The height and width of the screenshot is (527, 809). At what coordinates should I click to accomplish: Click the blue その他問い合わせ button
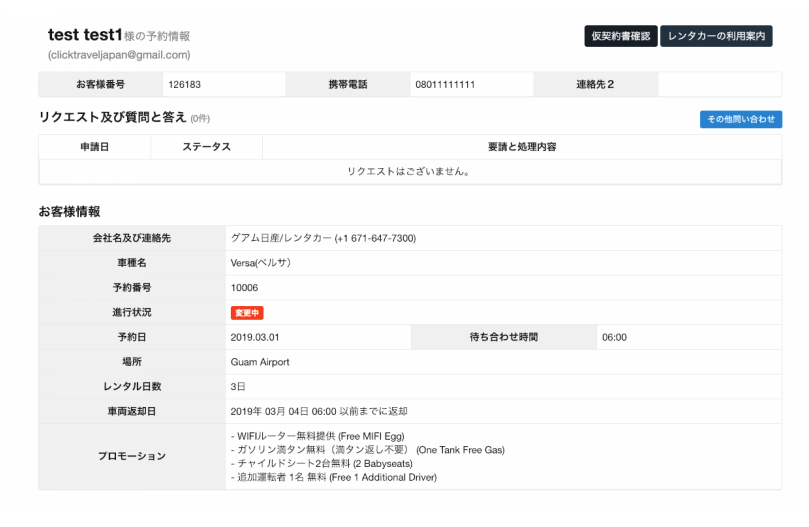coord(741,119)
